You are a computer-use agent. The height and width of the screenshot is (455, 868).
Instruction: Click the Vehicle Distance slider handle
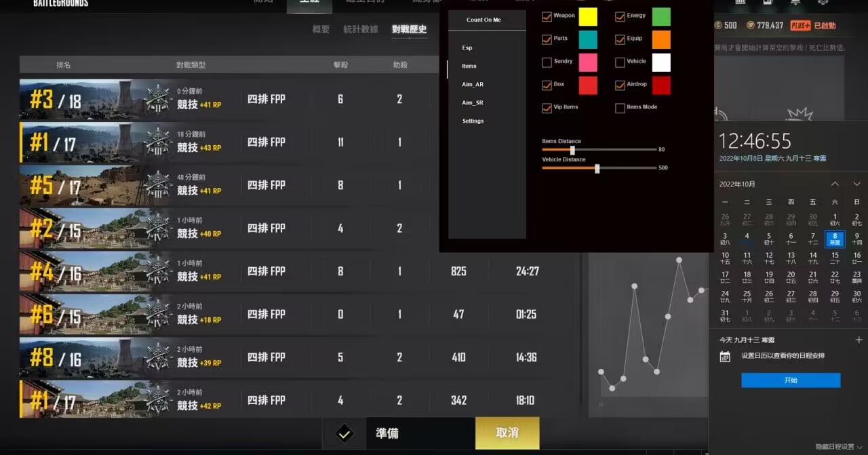[597, 168]
